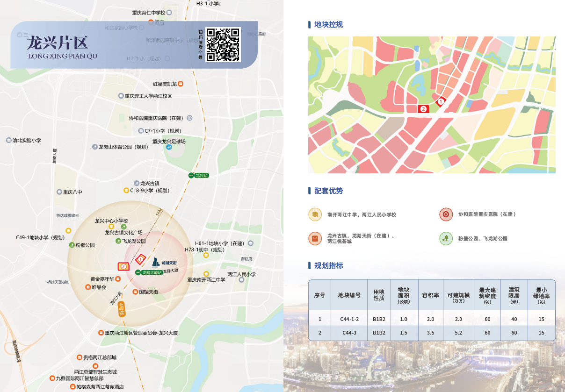
Task: Click the 唯品会 shopping icon
Action: (87, 287)
